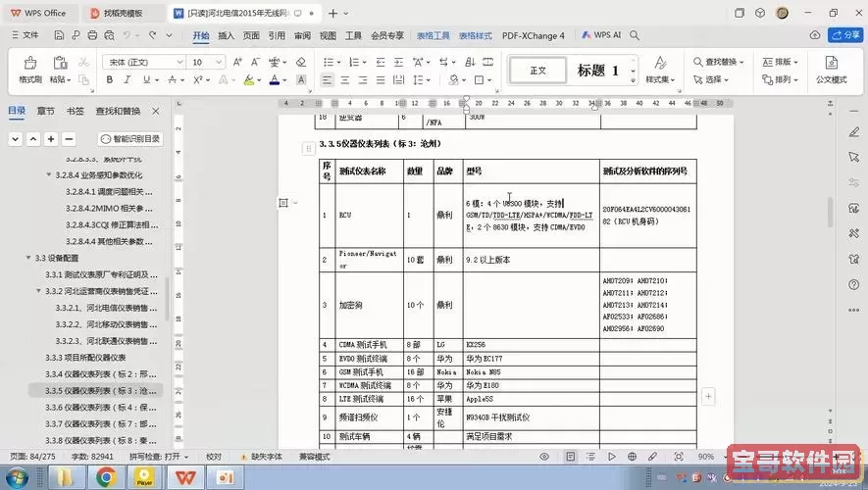The height and width of the screenshot is (490, 868).
Task: Click the selection cursor icon in right sidebar
Action: (853, 157)
